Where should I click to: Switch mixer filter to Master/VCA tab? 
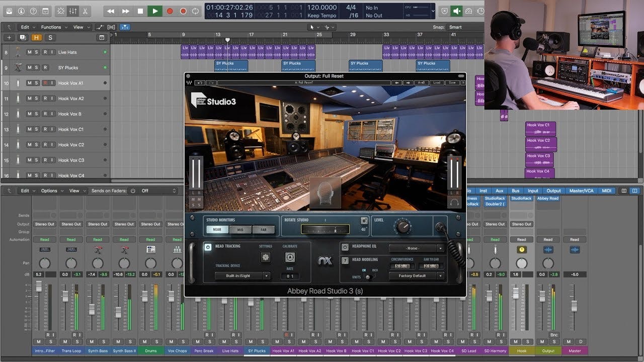582,191
